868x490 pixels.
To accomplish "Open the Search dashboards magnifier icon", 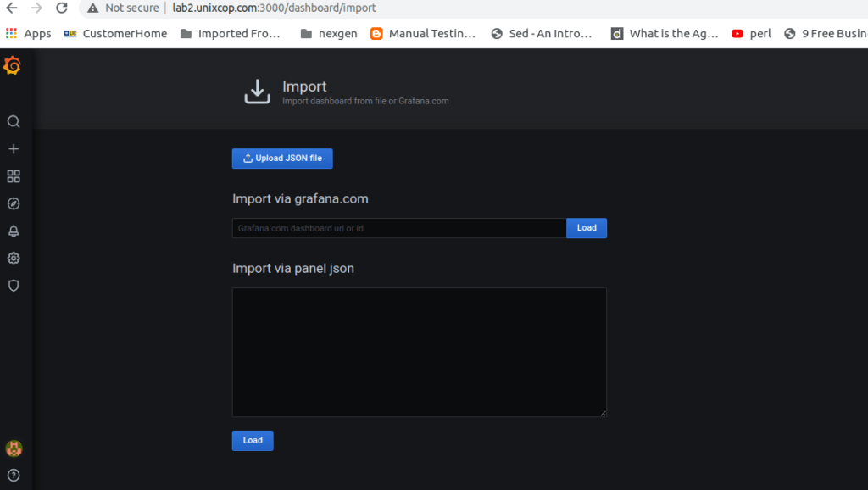I will pos(14,122).
